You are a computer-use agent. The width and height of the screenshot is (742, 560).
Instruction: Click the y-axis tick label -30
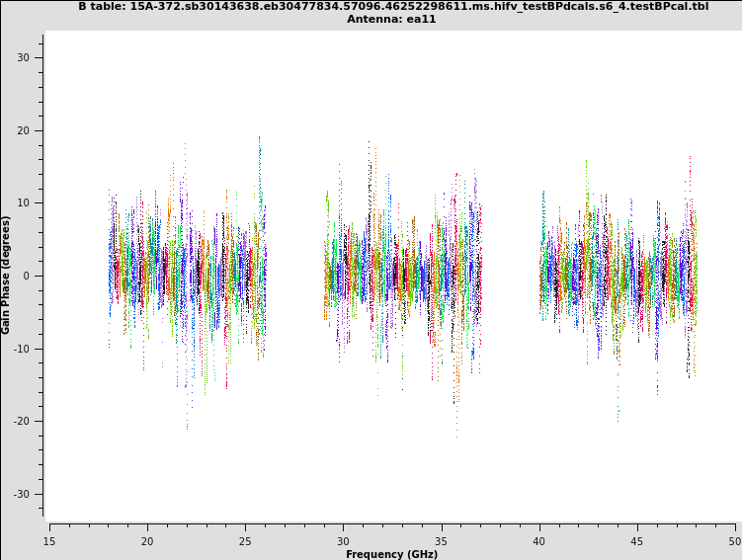pyautogui.click(x=22, y=494)
